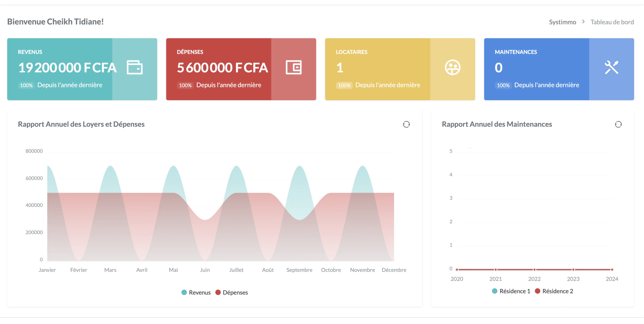
Task: Toggle the Résidence 2 legend series
Action: 554,291
